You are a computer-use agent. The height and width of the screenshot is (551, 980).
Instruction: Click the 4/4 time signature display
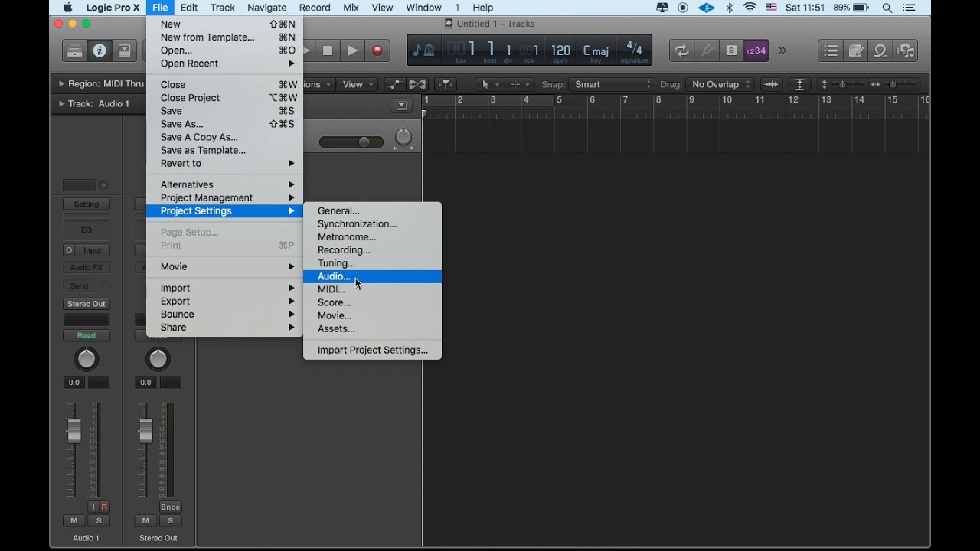(x=634, y=51)
